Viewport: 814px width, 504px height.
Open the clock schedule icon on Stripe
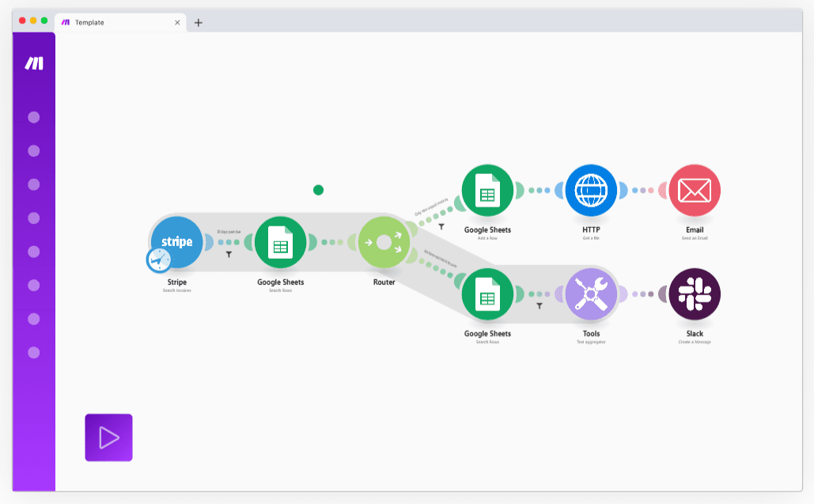pos(158,259)
